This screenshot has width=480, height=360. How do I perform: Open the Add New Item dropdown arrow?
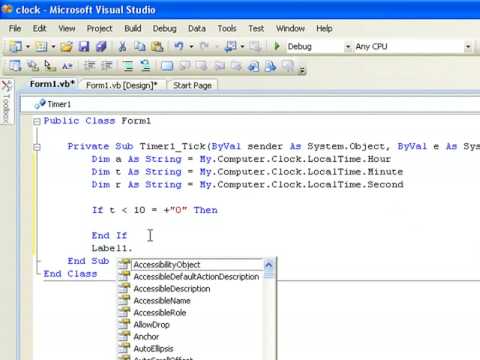pos(53,46)
